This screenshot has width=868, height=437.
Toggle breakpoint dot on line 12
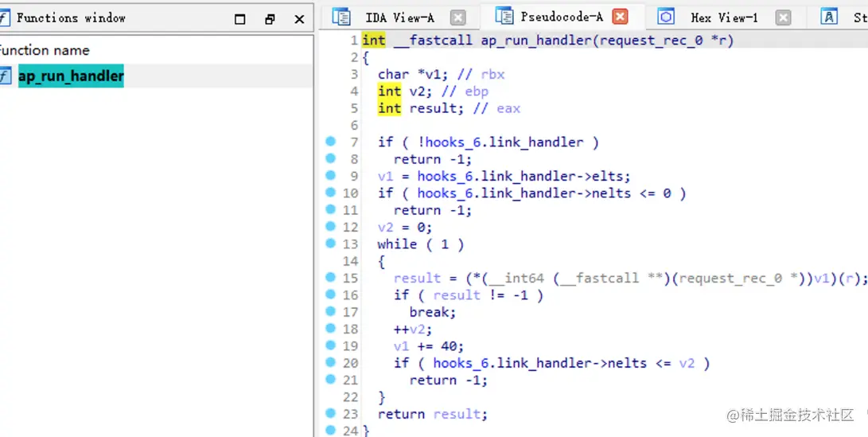[x=330, y=226]
